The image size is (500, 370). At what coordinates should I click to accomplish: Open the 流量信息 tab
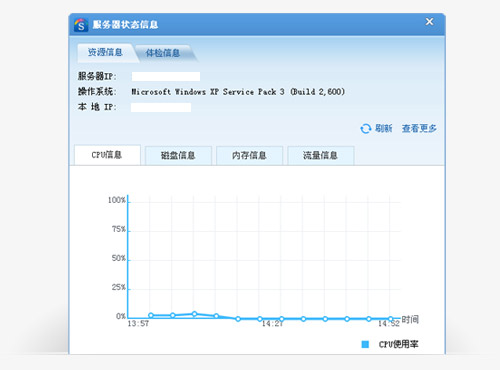pos(320,156)
